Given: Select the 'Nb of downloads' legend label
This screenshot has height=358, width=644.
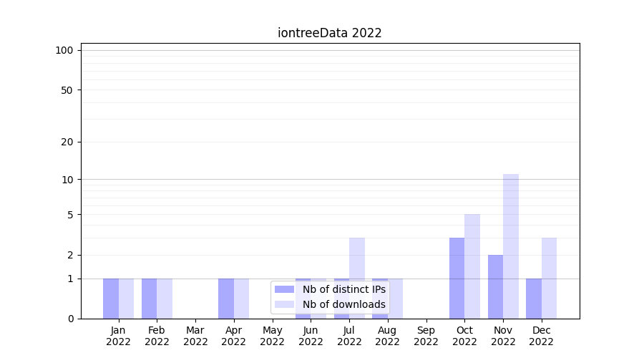Looking at the screenshot, I should click(x=343, y=304).
